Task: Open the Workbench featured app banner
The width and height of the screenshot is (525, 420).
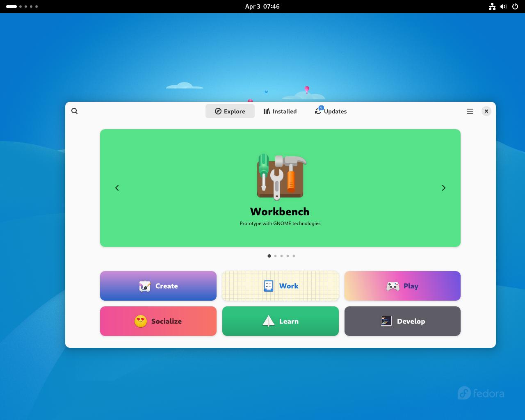Action: [280, 188]
